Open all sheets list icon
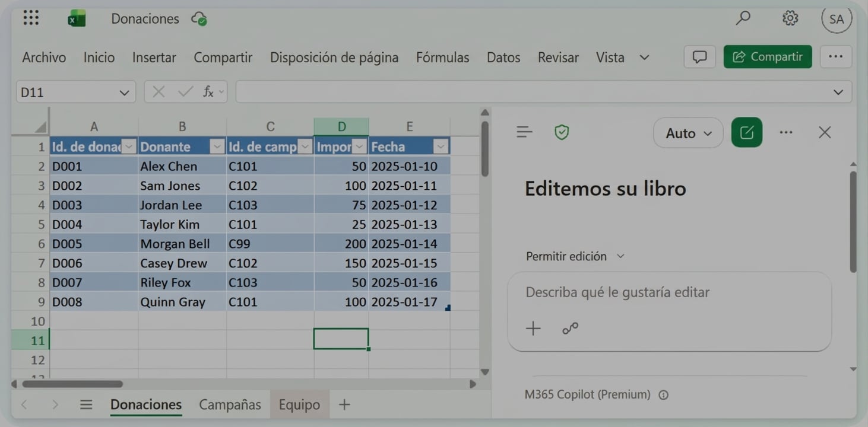The image size is (868, 427). click(x=86, y=405)
